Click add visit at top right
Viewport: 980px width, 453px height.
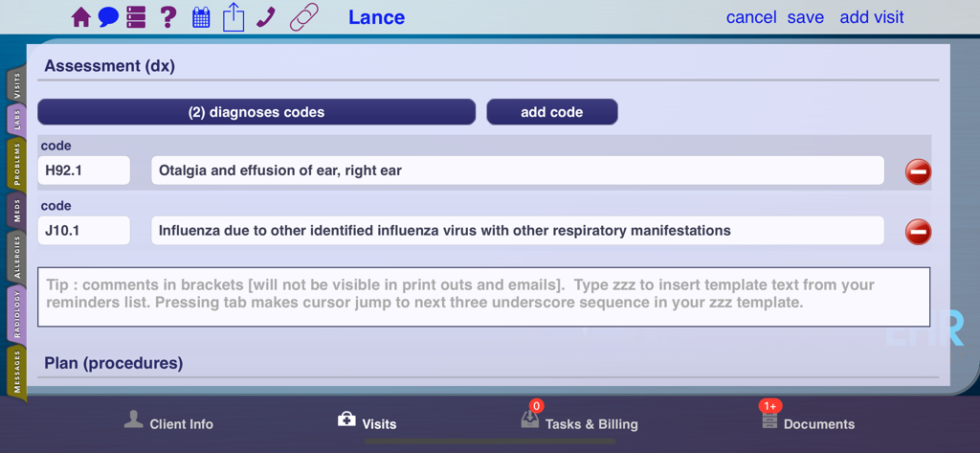(x=871, y=17)
